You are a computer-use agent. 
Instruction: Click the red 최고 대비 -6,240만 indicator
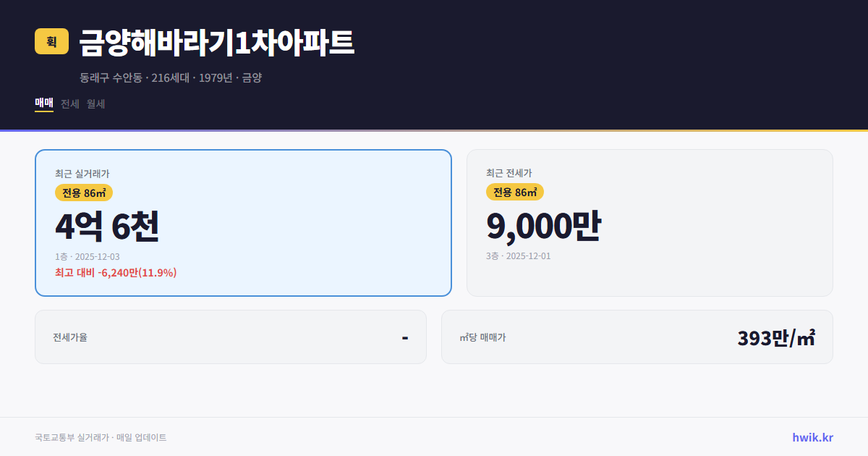(x=116, y=273)
